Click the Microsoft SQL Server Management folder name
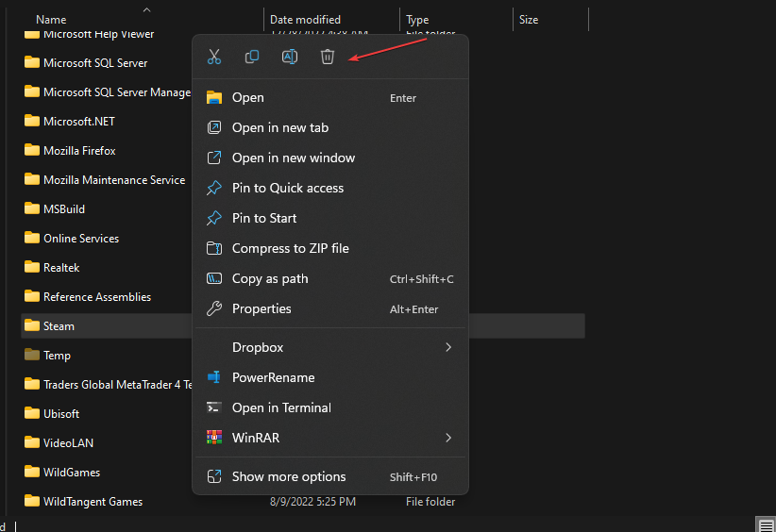Image resolution: width=776 pixels, height=532 pixels. (117, 92)
